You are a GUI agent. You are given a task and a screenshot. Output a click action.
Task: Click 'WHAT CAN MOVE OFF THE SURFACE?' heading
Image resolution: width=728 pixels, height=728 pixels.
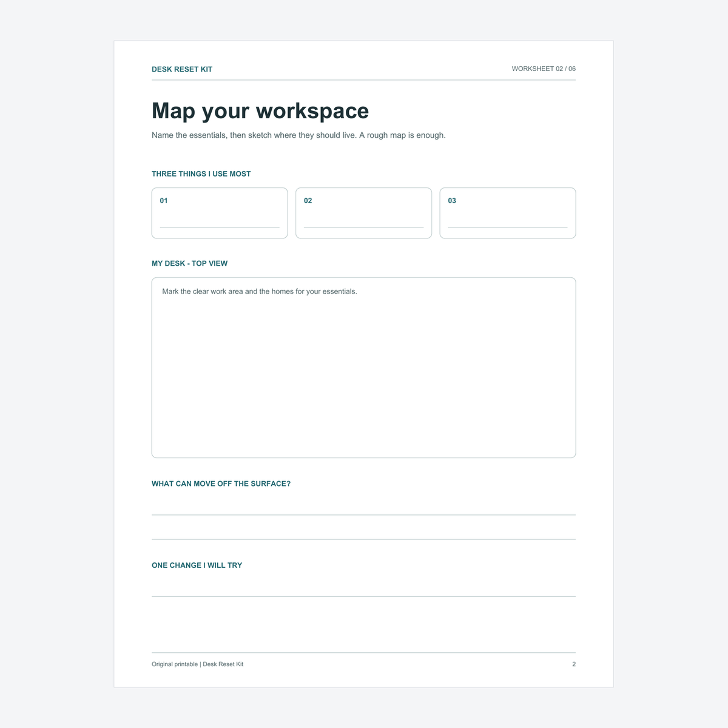(221, 484)
